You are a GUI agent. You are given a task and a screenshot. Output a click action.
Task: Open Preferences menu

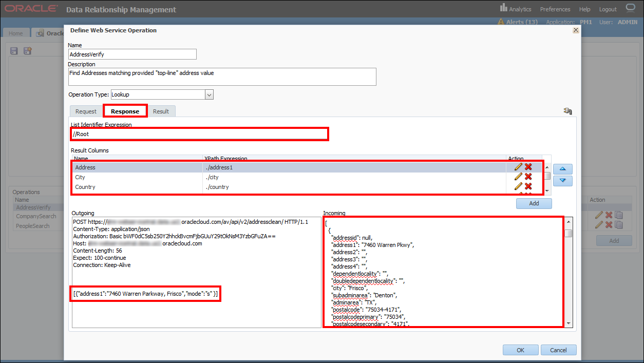pyautogui.click(x=555, y=9)
